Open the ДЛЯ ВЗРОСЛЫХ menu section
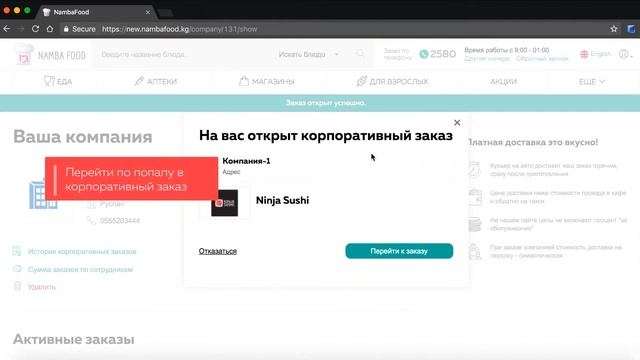The width and height of the screenshot is (640, 360). 392,81
